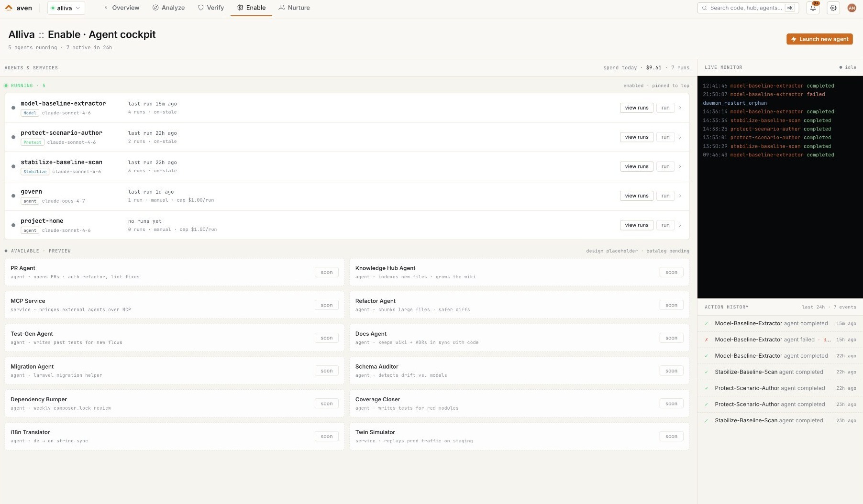This screenshot has height=504, width=863.
Task: Click status dot beside model-baseline-extractor
Action: click(x=13, y=108)
